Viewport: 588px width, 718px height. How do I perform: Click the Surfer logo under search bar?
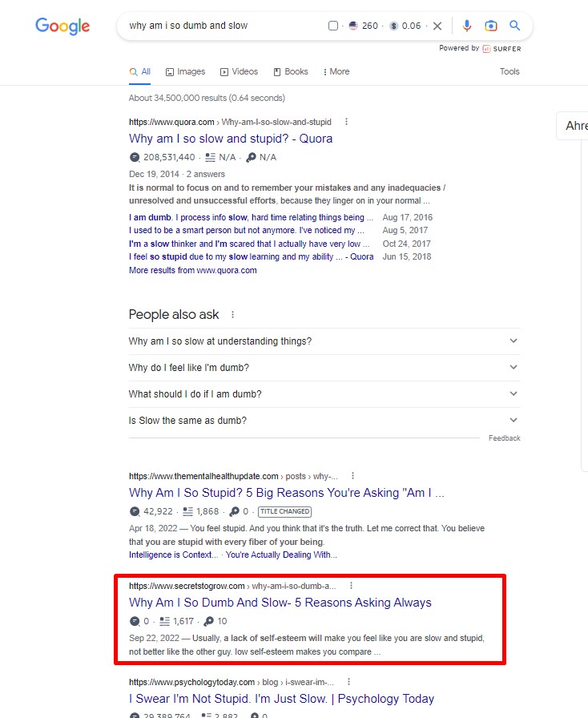(x=502, y=49)
